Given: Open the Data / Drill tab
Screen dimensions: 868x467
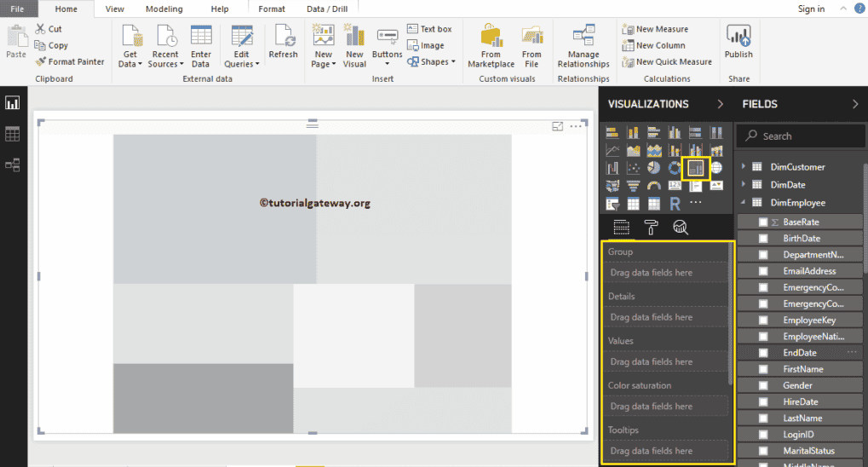Looking at the screenshot, I should point(327,9).
